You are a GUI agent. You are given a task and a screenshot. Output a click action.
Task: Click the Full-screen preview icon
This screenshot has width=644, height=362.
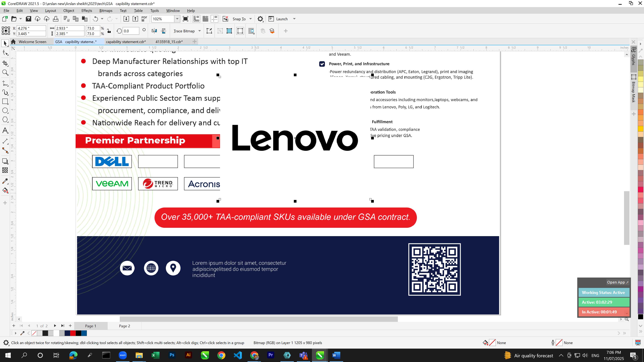(185, 19)
